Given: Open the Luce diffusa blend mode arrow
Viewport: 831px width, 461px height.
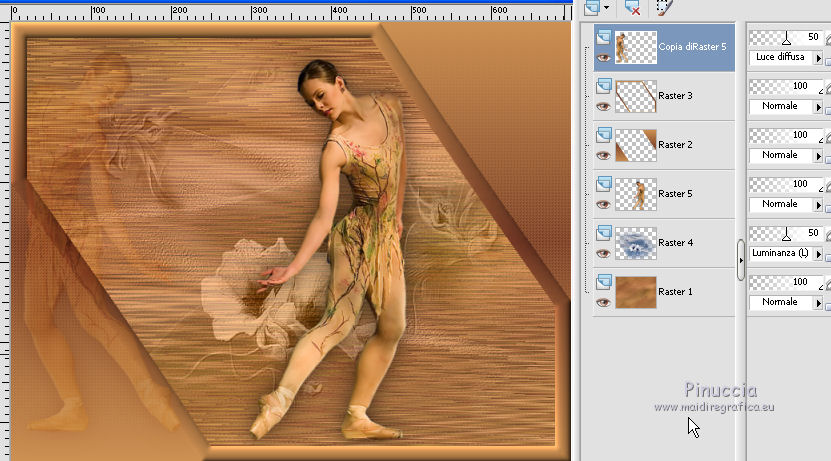Looking at the screenshot, I should (x=818, y=58).
